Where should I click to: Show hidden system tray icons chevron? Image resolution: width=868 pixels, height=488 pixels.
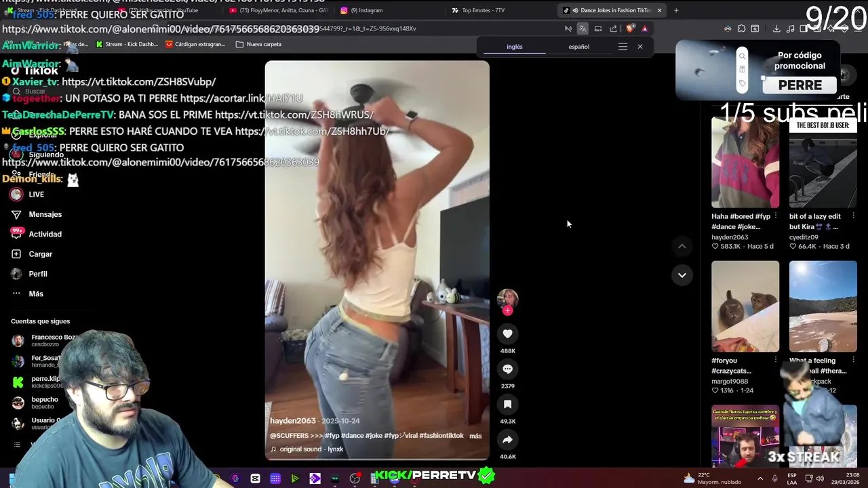coord(759,479)
